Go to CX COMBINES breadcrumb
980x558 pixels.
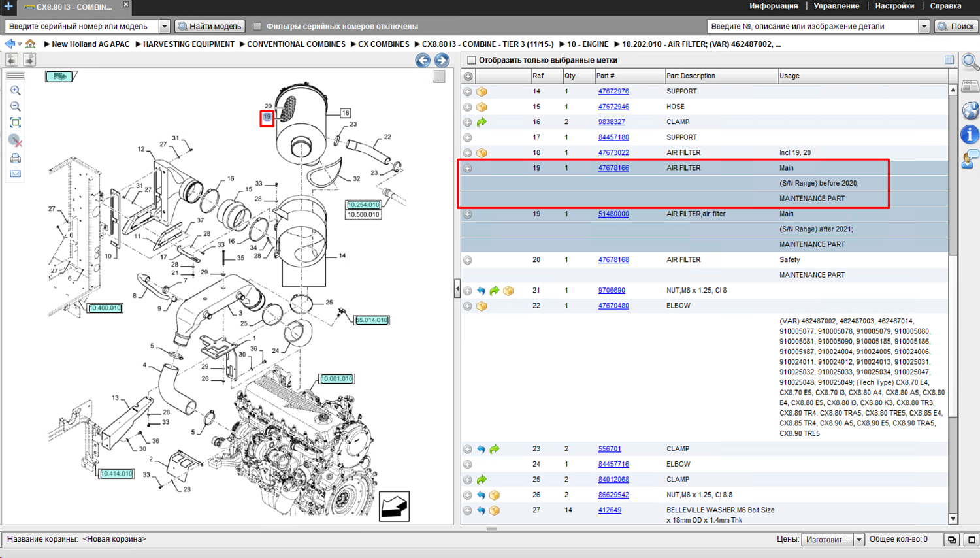[x=384, y=44]
